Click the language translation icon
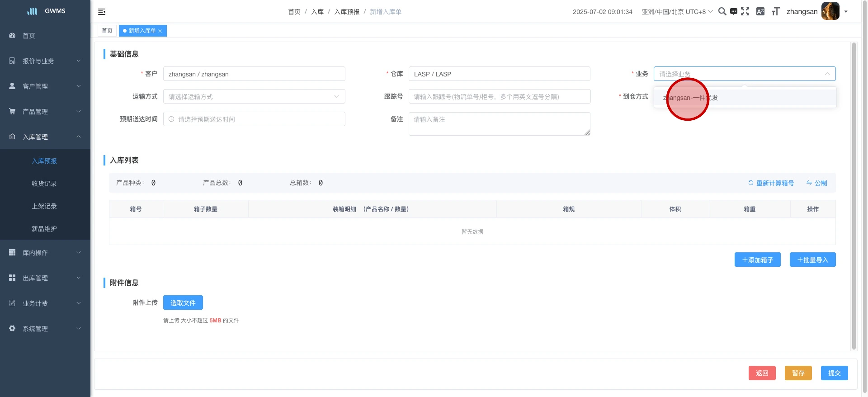Screen dimensions: 868x397 click(760, 11)
